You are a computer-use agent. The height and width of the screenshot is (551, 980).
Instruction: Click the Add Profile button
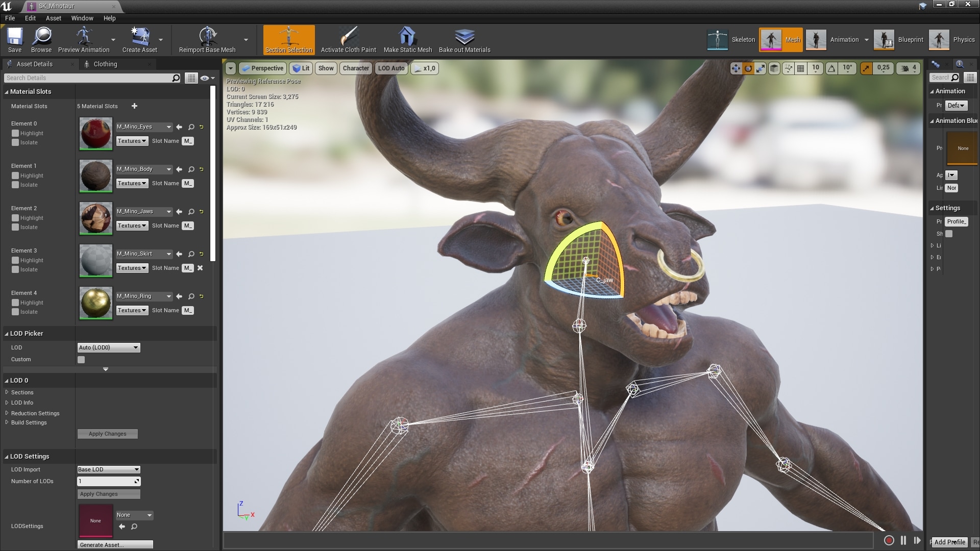pos(949,542)
